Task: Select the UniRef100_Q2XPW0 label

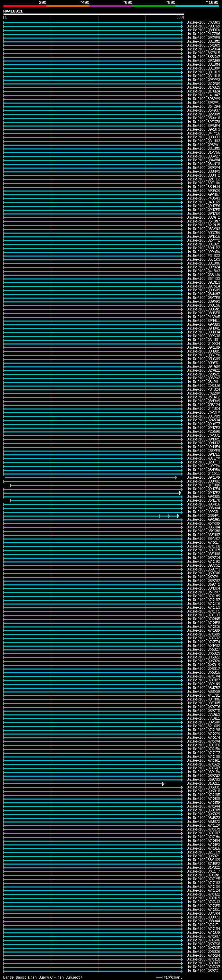Action: click(203, 83)
